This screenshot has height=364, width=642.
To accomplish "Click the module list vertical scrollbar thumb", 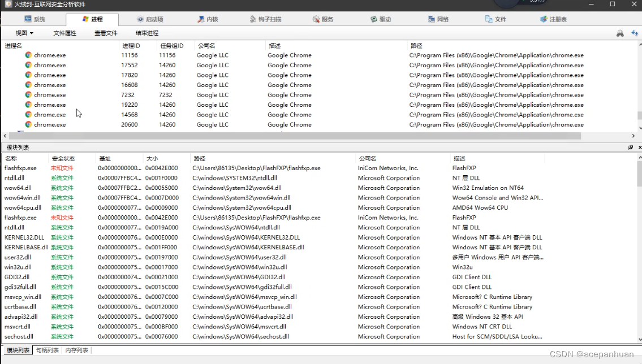I will 640,174.
